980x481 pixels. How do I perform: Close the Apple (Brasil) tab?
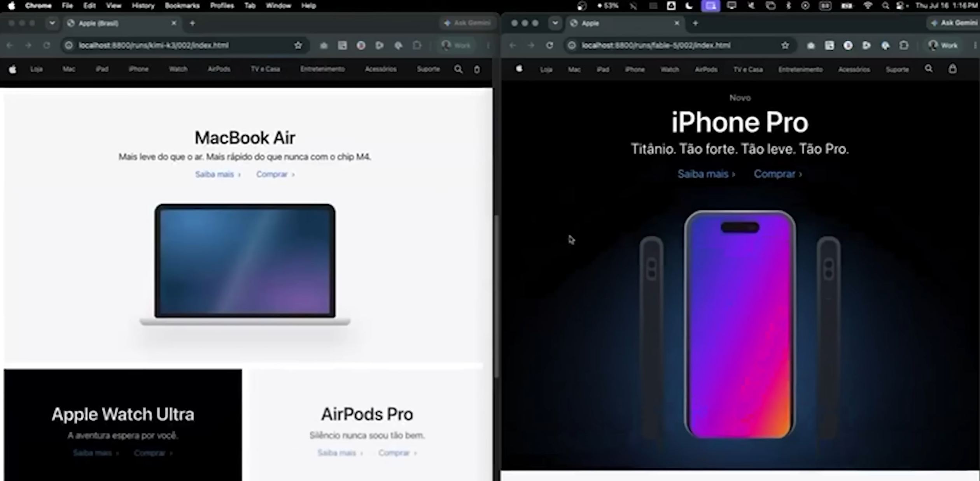click(x=174, y=23)
